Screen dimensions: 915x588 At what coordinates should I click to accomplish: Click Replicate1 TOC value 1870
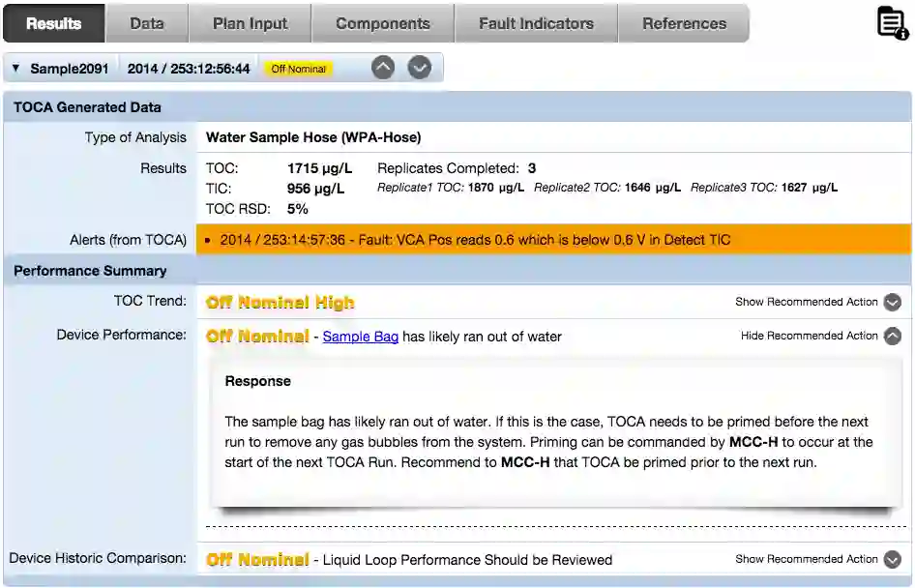point(481,188)
